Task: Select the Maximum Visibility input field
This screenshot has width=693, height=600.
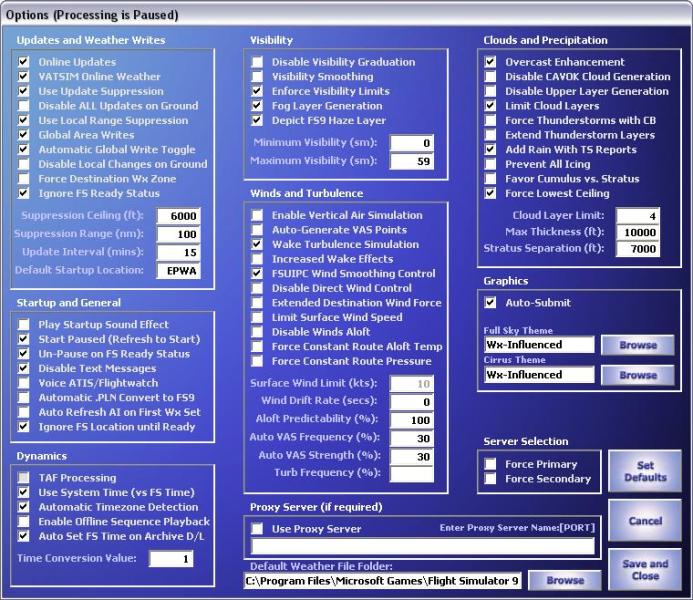Action: click(411, 161)
